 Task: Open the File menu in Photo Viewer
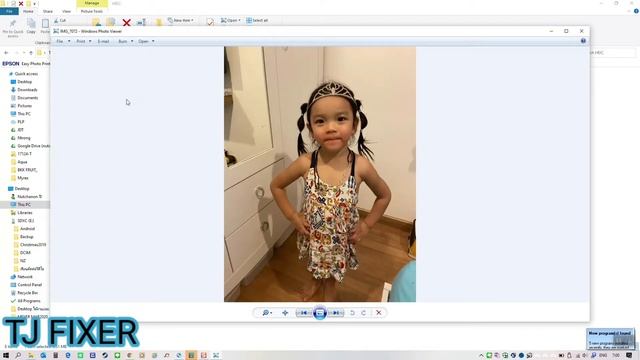point(63,41)
